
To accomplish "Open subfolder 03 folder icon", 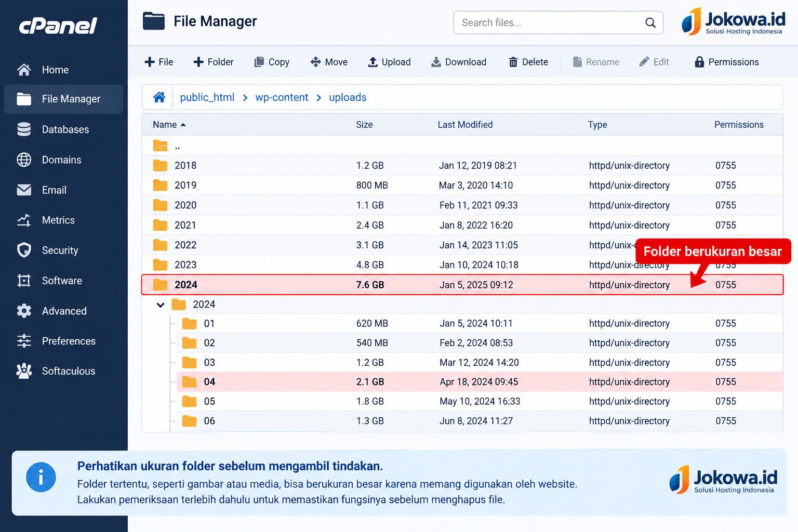I will (189, 363).
